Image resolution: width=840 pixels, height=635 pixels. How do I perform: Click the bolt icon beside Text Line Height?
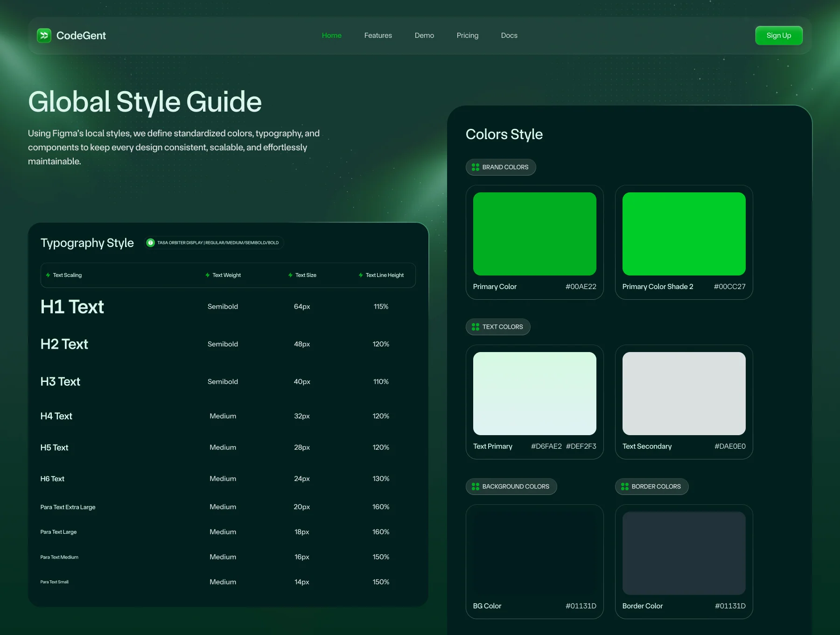[x=361, y=275]
